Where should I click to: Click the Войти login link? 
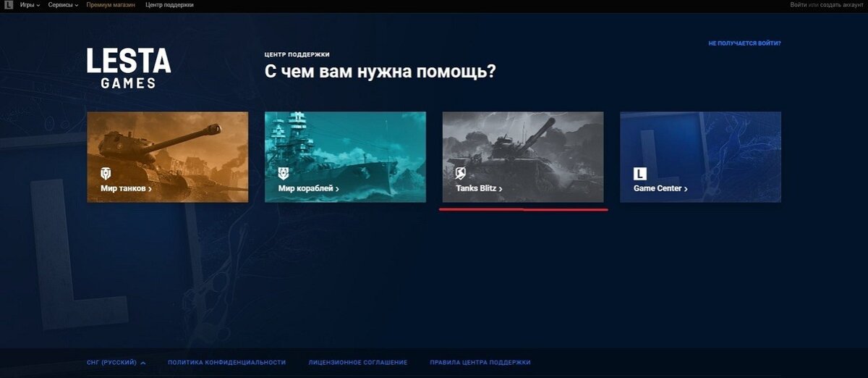coord(799,5)
